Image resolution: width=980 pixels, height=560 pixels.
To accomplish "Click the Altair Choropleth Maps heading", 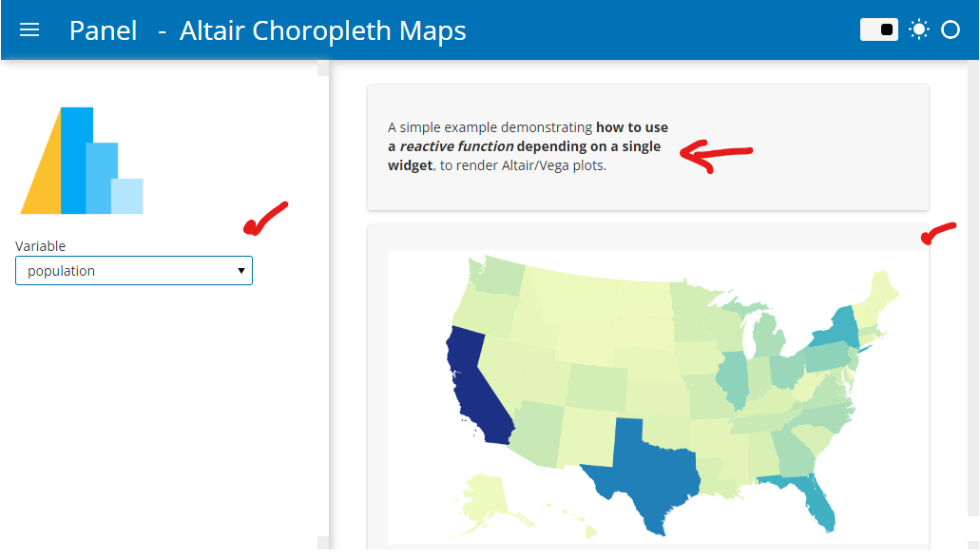I will click(323, 29).
